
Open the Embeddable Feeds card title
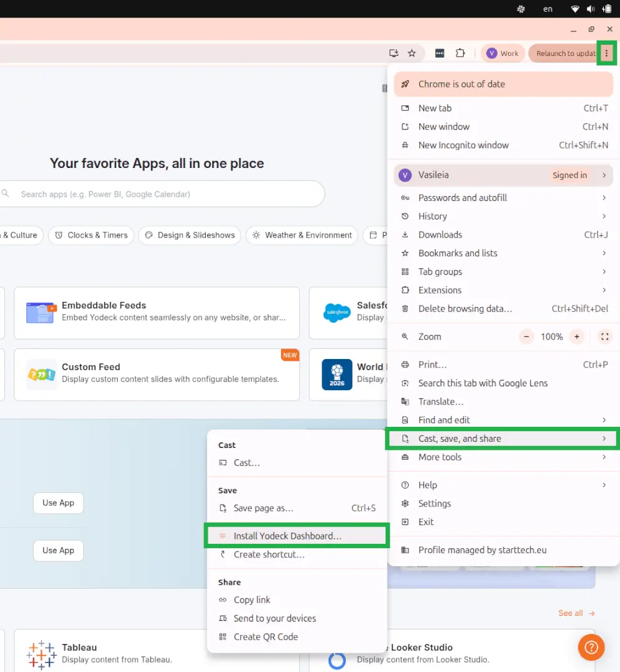click(104, 305)
